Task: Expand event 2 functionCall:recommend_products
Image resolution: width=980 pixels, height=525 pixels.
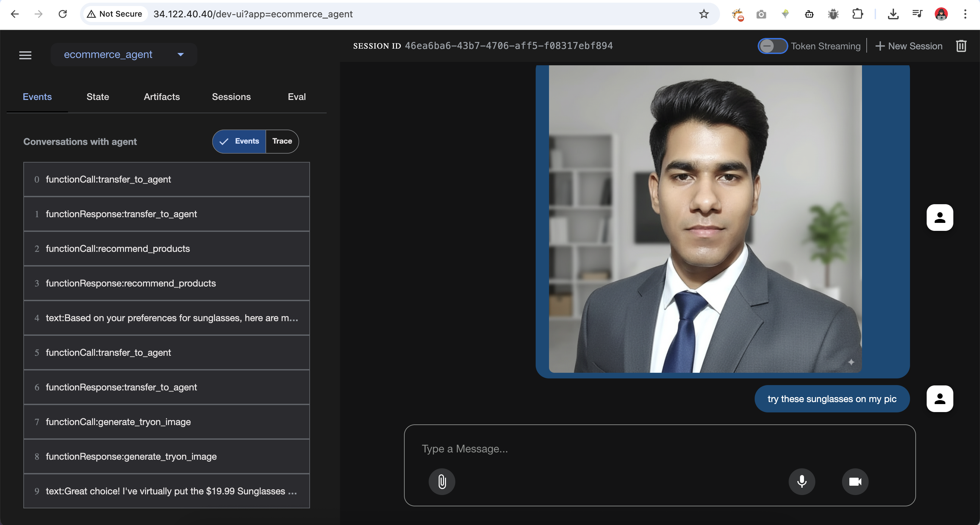Action: 166,249
